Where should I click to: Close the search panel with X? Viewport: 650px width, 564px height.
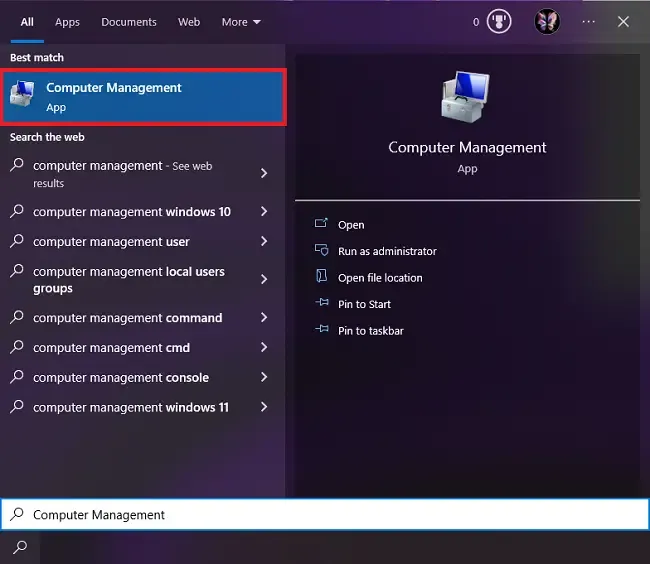623,22
